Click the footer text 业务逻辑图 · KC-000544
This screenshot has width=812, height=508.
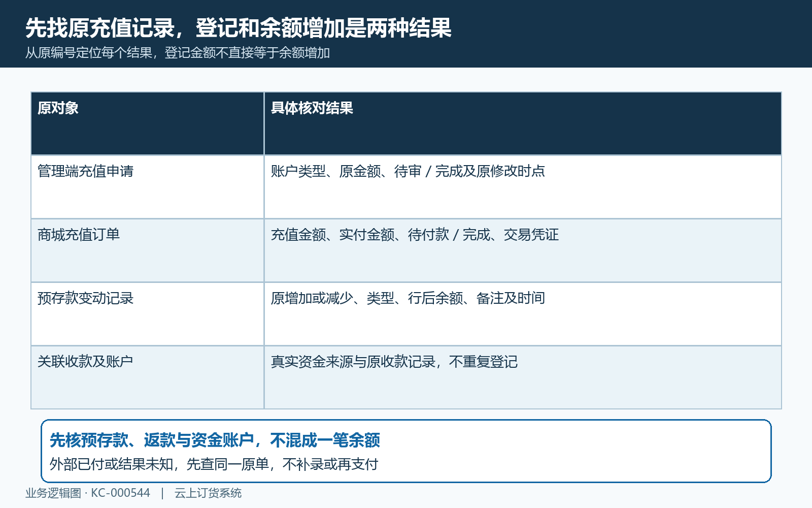tap(88, 493)
